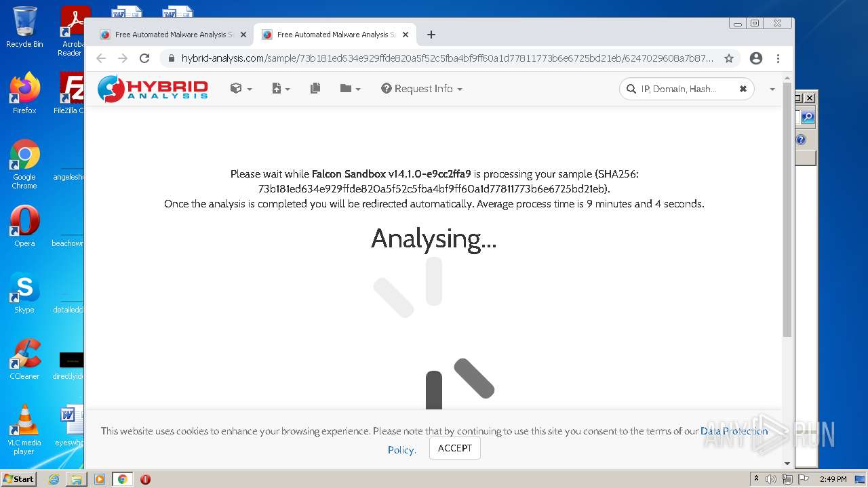Open CCleaner desktop shortcut
Screen dimensions: 868x488
(x=24, y=359)
